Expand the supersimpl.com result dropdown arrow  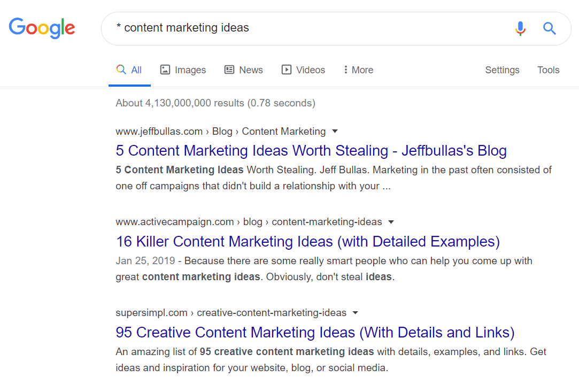356,312
